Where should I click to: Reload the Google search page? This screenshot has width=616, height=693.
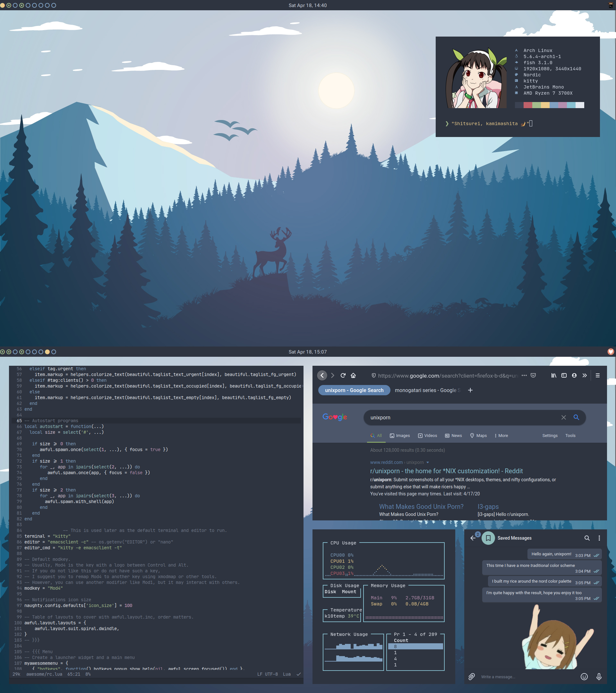[x=343, y=375]
